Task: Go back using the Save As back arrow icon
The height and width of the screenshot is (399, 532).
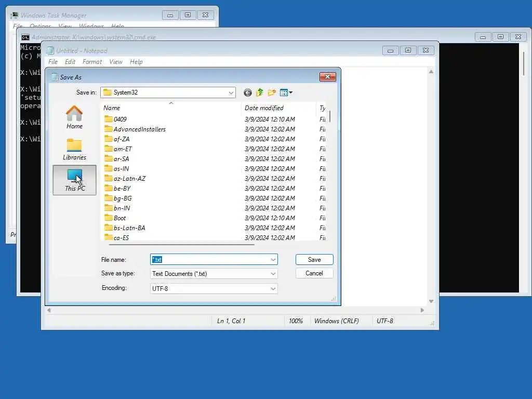Action: point(248,92)
